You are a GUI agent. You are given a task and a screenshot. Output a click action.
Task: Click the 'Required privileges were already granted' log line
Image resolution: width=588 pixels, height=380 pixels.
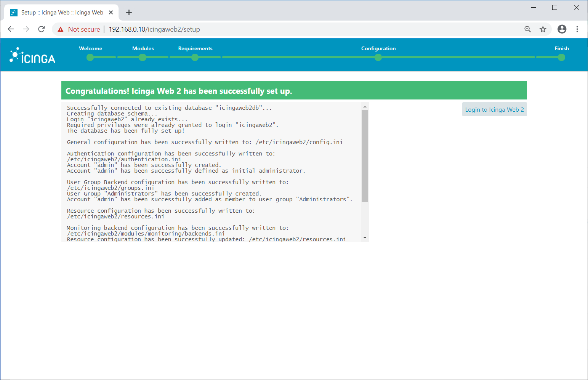pyautogui.click(x=173, y=125)
